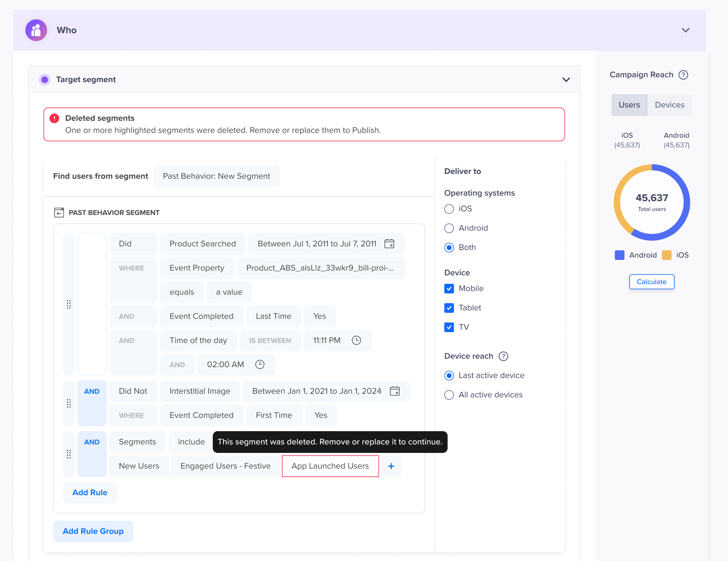
Task: Click the clock icon next to 11:11 PM
Action: coord(357,340)
